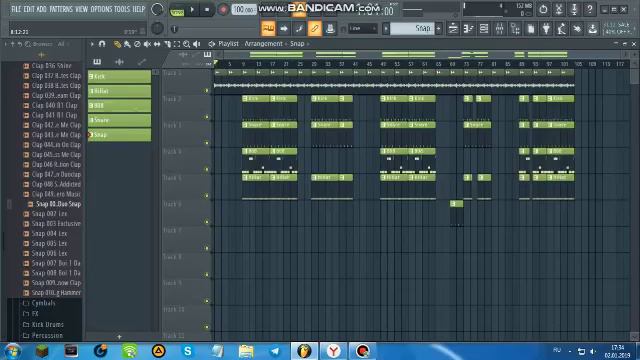640x360 pixels.
Task: Toggle the playlist magnet snap icon
Action: click(x=102, y=44)
